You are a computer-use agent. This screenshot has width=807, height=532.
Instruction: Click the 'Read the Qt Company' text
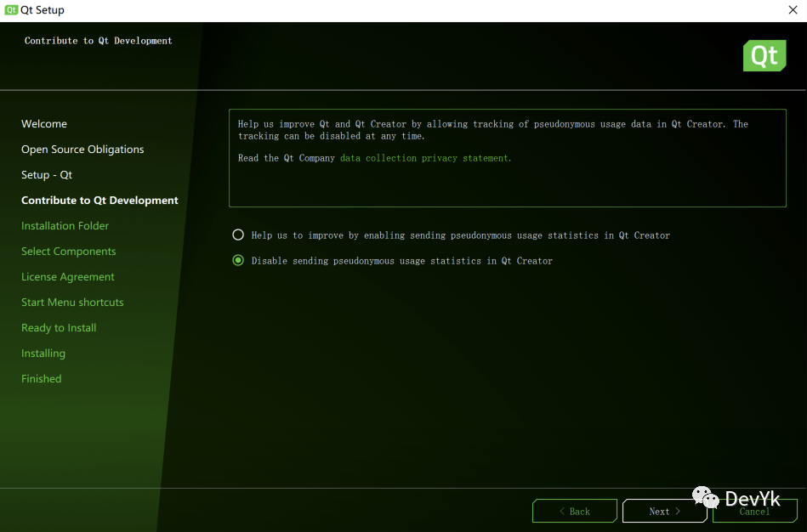[287, 158]
